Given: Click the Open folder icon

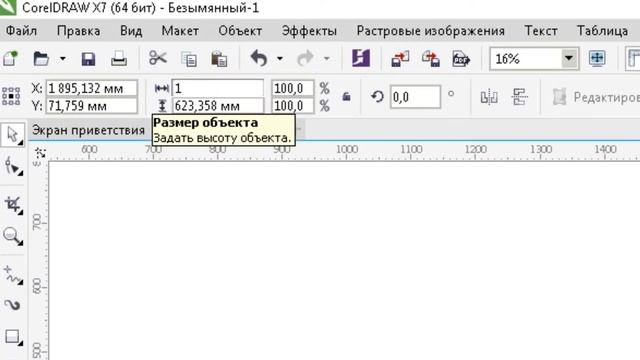Looking at the screenshot, I should (41, 59).
